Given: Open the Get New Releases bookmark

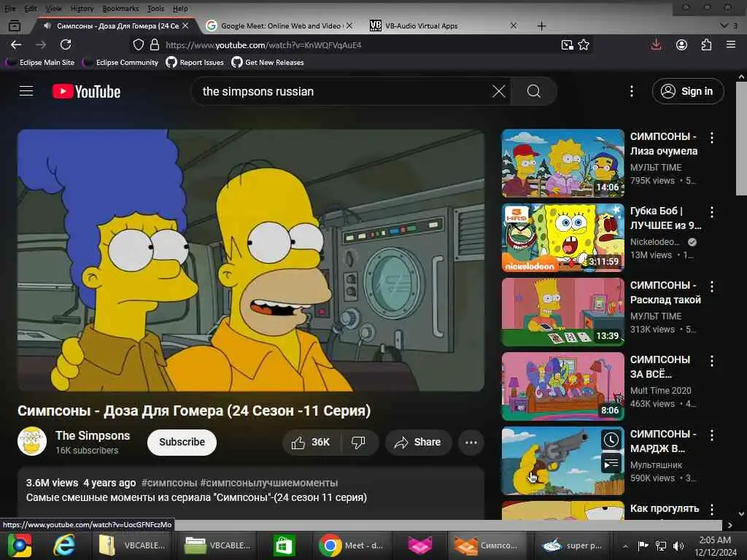Looking at the screenshot, I should pos(268,63).
